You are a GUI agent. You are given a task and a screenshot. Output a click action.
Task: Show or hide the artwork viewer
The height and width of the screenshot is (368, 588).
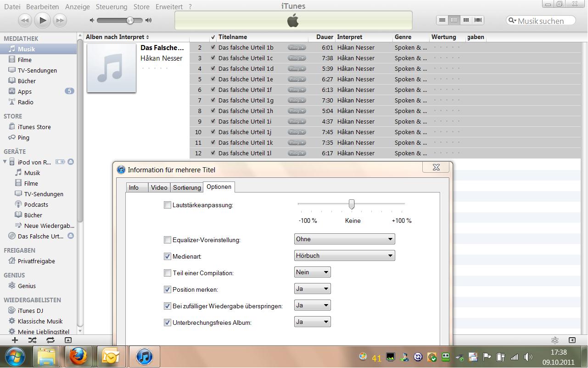(68, 340)
